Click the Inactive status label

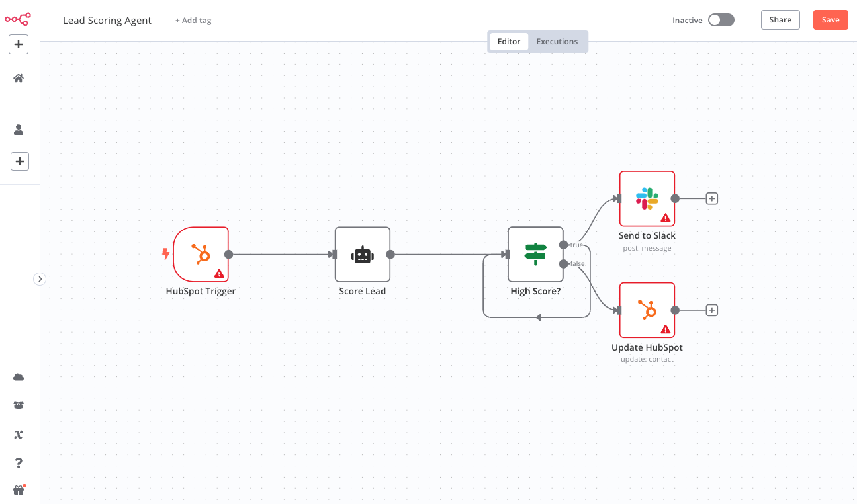tap(688, 21)
